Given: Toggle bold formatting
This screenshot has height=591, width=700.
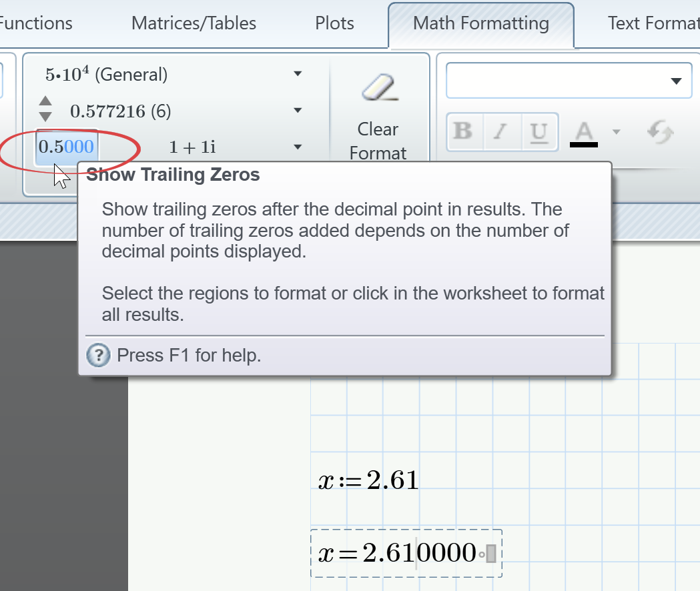Looking at the screenshot, I should tap(463, 132).
